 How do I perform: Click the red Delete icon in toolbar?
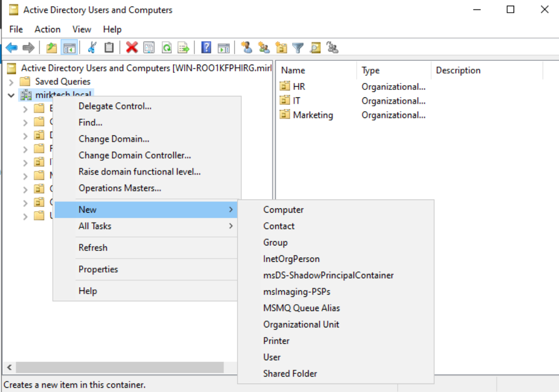point(132,47)
